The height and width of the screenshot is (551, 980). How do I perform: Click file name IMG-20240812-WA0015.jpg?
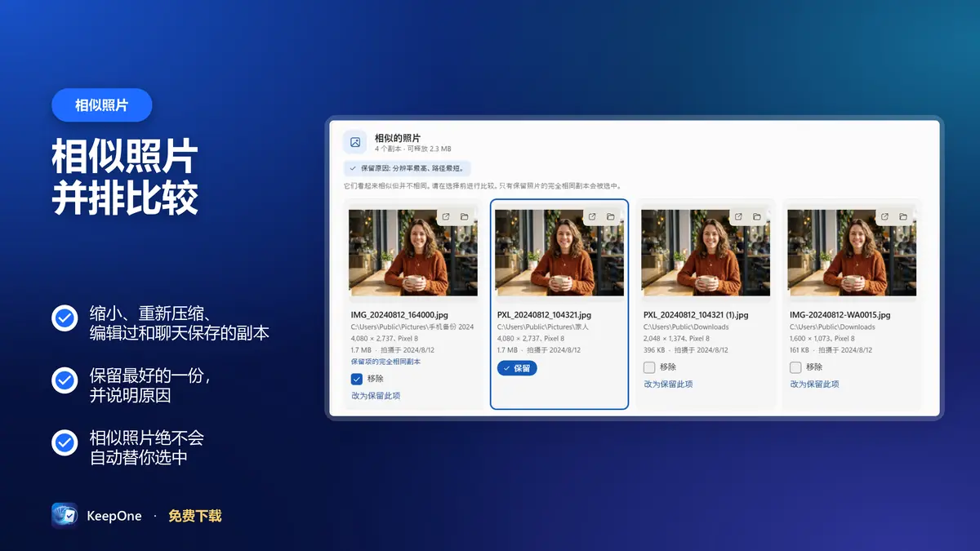840,315
